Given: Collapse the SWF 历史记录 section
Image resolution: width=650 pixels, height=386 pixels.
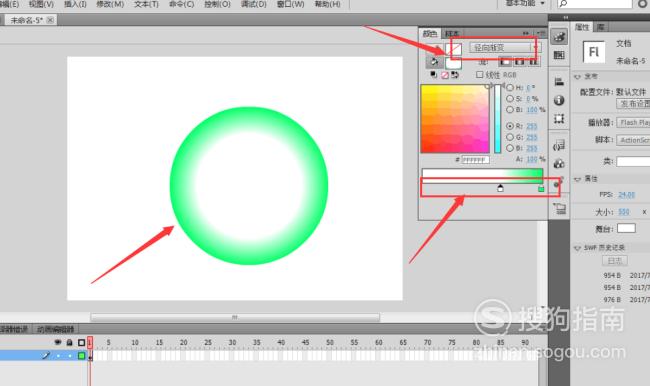Looking at the screenshot, I should 577,248.
